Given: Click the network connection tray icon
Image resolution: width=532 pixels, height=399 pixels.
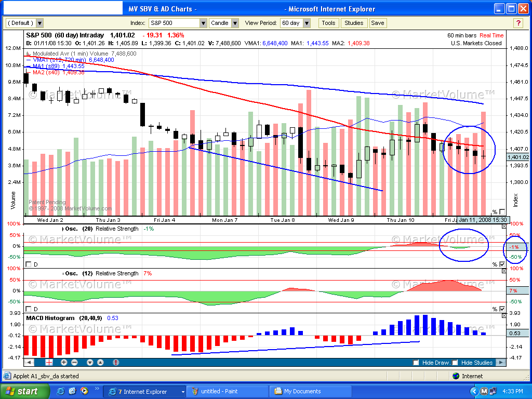Looking at the screenshot, I should point(493,391).
